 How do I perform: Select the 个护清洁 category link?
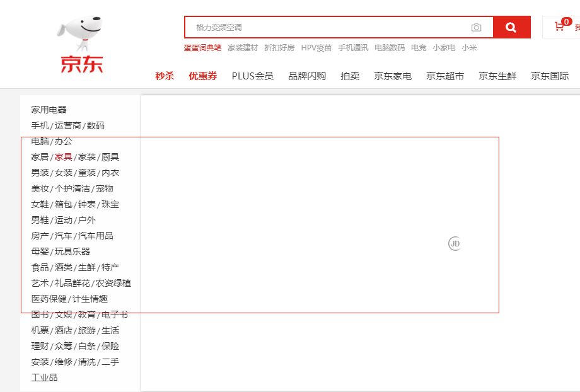coord(72,188)
